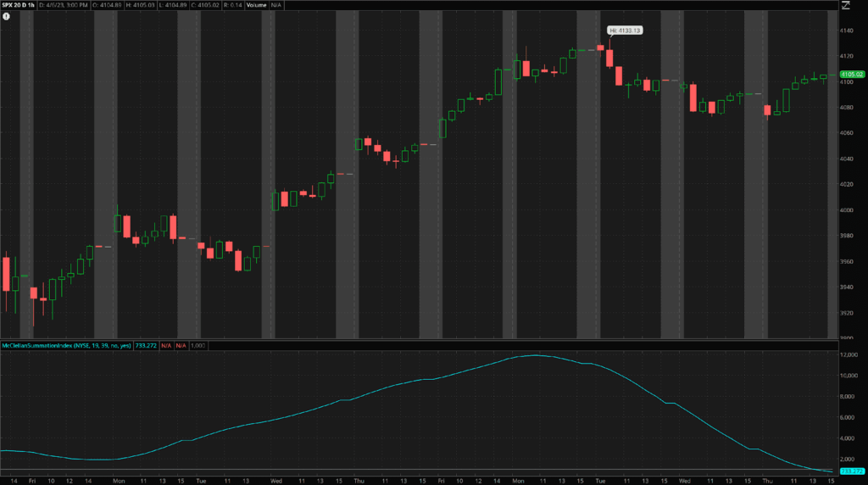Click the 12,000 label on lower axis
This screenshot has width=868, height=485.
pyautogui.click(x=849, y=355)
